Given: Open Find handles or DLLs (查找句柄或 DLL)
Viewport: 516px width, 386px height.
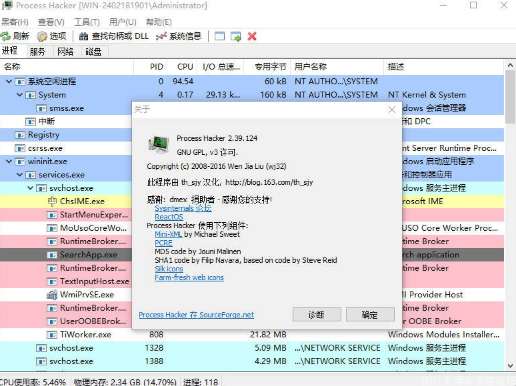Looking at the screenshot, I should point(114,36).
